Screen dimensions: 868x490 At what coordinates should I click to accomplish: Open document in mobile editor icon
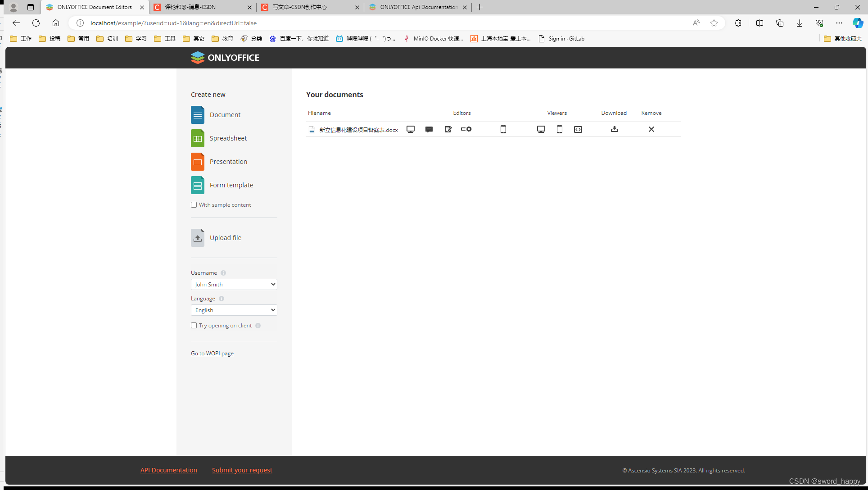(x=503, y=129)
